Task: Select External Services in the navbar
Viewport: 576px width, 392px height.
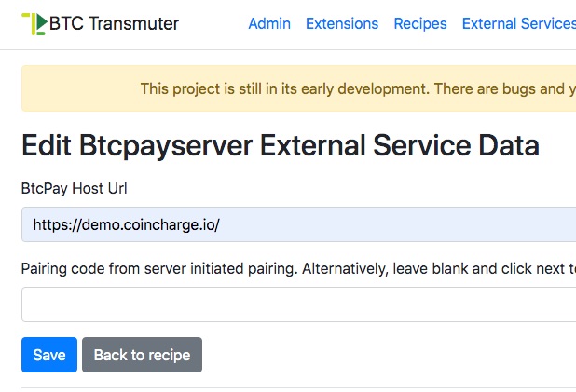Action: [x=518, y=23]
